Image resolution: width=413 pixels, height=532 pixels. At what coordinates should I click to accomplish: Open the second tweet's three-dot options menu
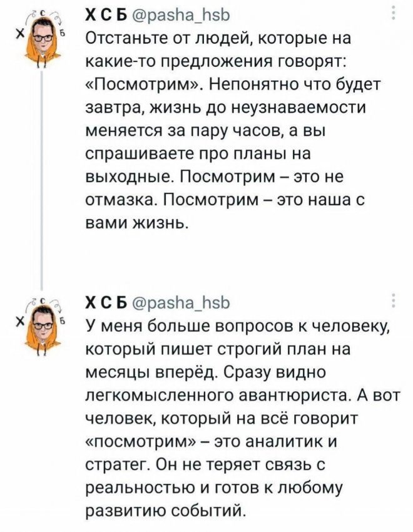394,300
